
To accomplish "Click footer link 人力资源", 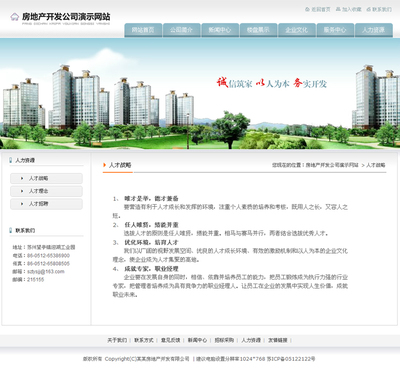I will click(251, 340).
